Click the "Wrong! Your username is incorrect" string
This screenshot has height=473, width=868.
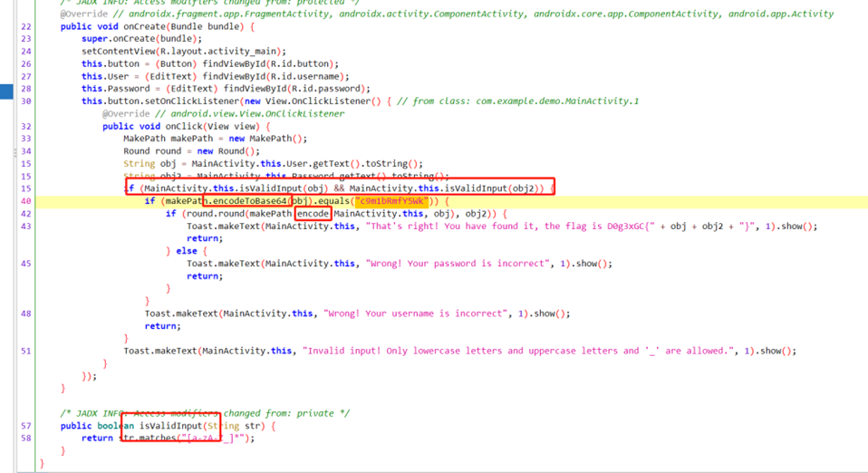[x=416, y=314]
